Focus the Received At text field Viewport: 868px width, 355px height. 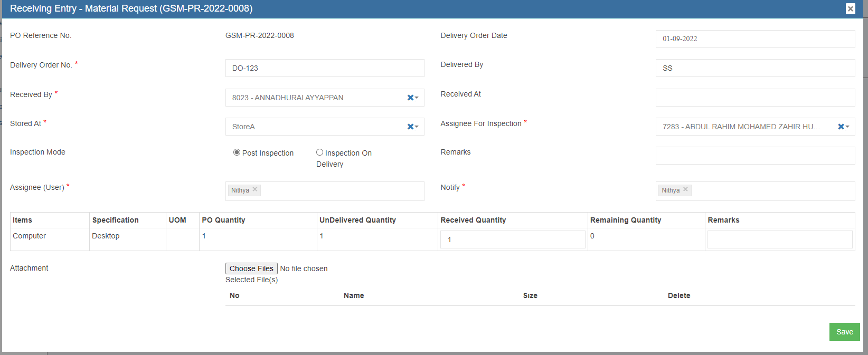point(755,98)
